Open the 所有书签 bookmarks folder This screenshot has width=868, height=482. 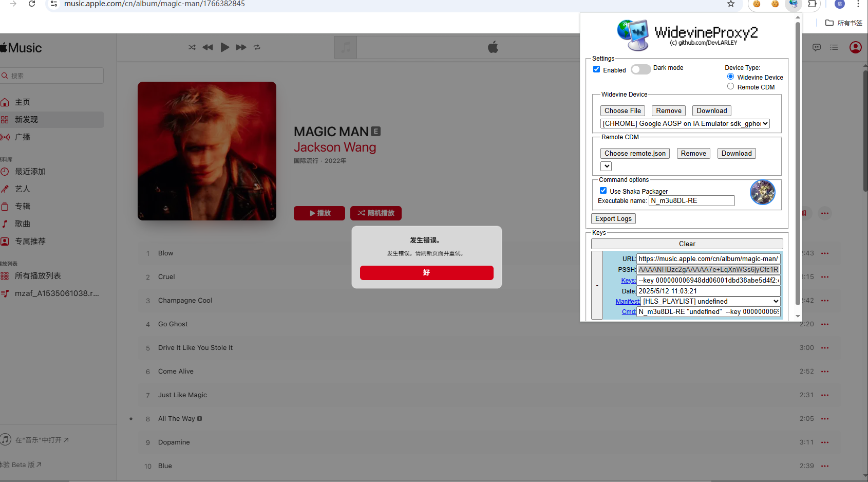tap(844, 23)
